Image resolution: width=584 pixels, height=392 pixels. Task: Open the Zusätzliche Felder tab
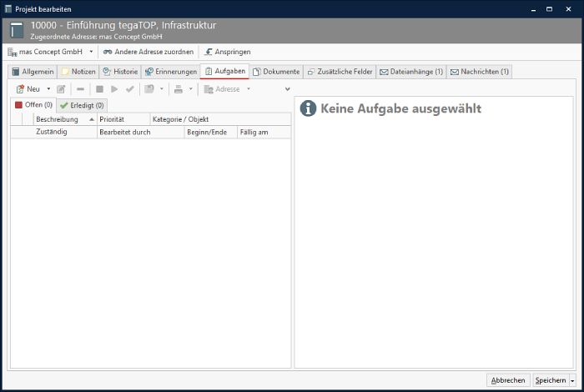click(x=340, y=72)
